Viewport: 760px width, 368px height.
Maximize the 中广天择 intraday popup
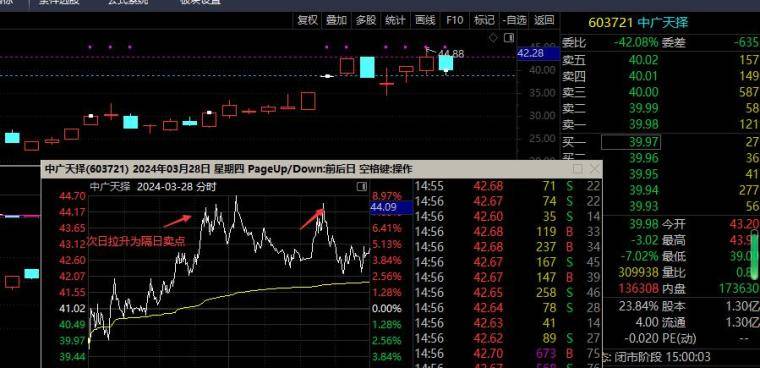coord(578,169)
